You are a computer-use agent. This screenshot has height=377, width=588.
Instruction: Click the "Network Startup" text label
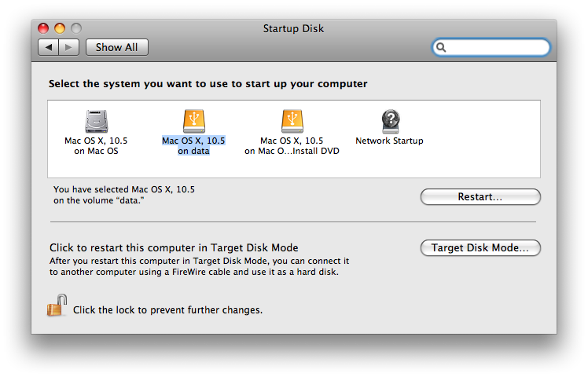(x=389, y=141)
